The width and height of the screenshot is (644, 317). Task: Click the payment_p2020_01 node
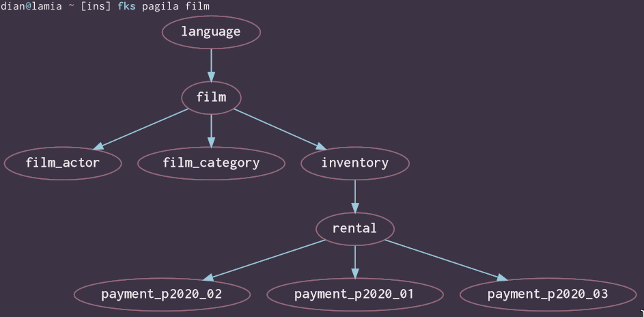coord(355,294)
